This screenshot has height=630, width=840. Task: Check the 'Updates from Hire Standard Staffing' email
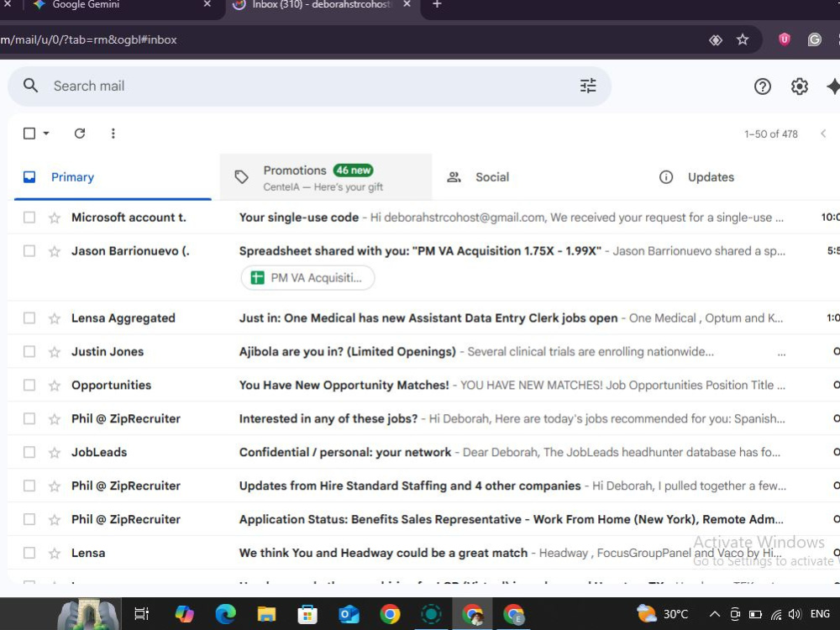pos(29,486)
